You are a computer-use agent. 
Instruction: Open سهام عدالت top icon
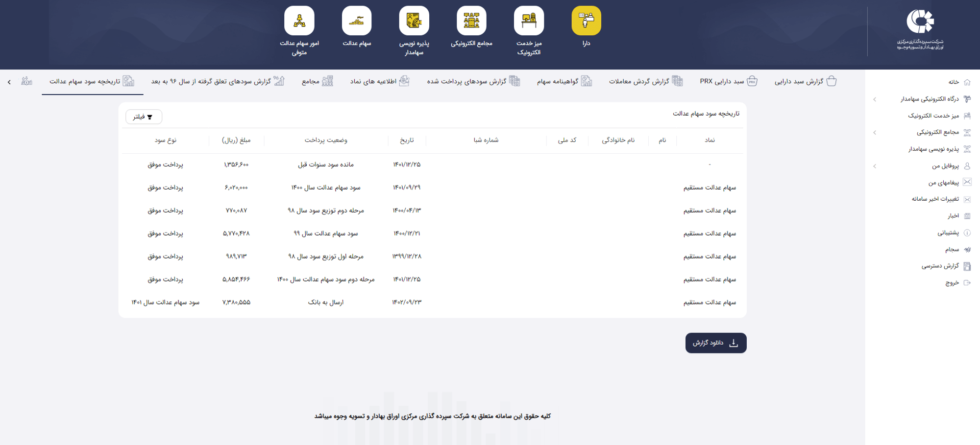[357, 21]
